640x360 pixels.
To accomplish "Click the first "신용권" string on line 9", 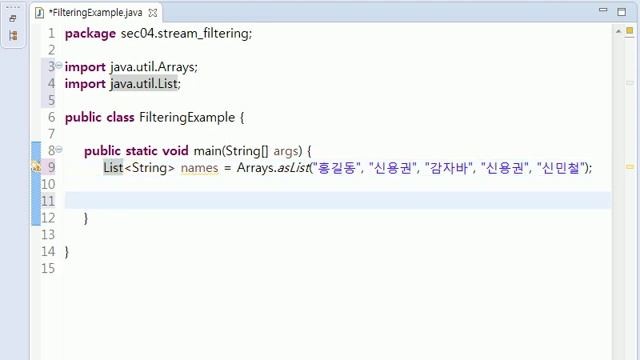I will (x=393, y=167).
